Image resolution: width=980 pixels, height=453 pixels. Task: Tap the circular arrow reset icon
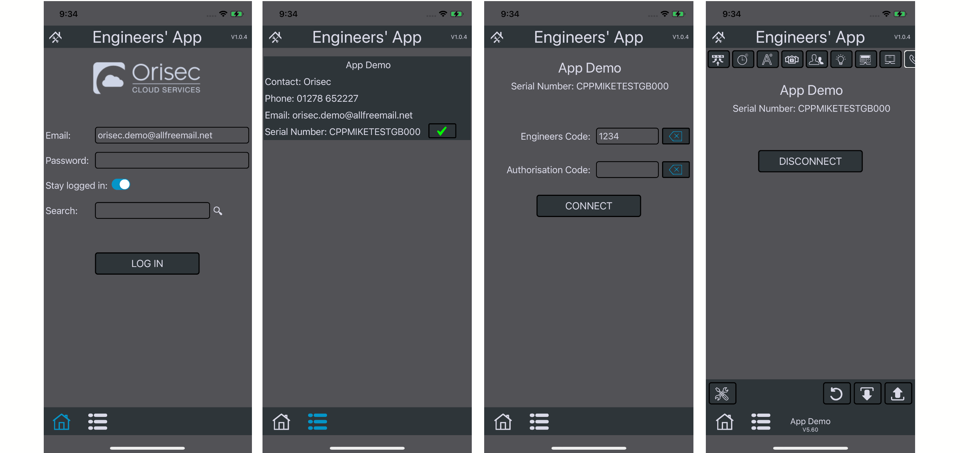point(836,393)
